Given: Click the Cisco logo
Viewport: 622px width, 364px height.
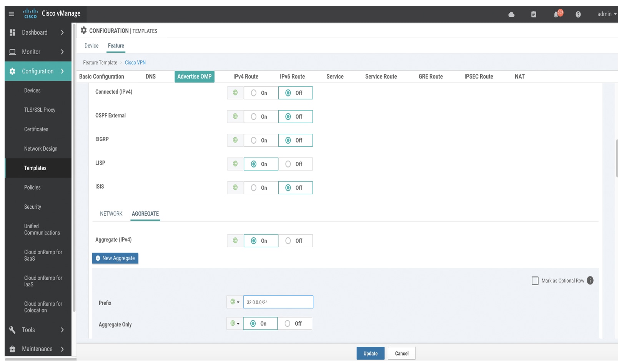Looking at the screenshot, I should [x=30, y=13].
